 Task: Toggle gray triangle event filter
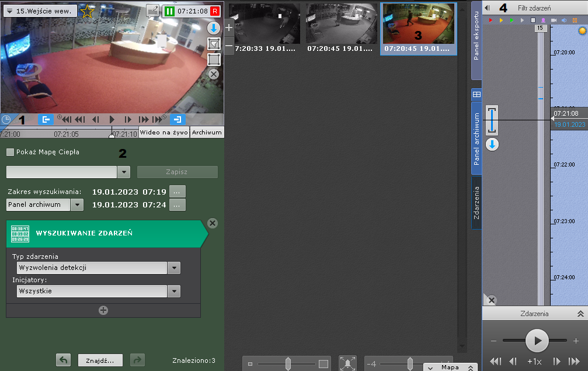(522, 20)
